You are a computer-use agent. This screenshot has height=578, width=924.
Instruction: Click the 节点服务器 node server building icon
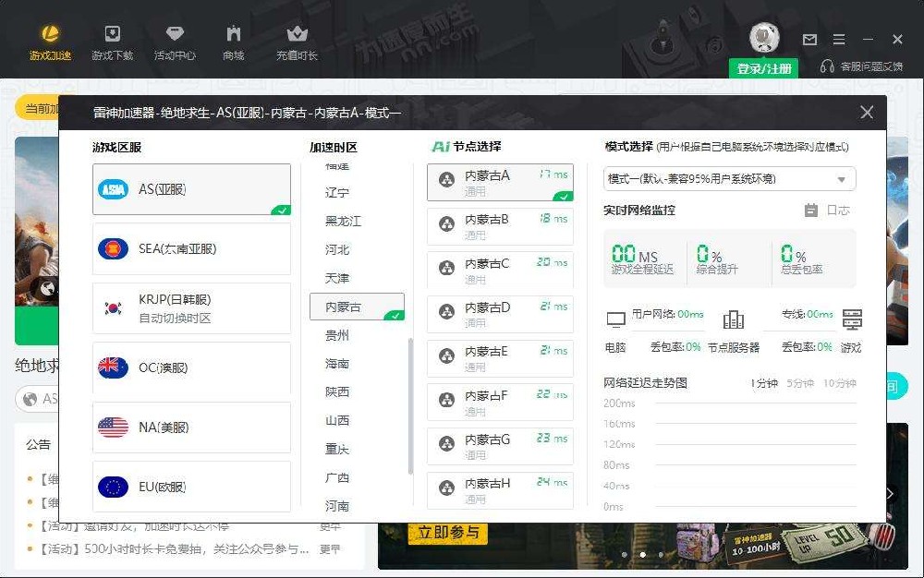(x=733, y=319)
